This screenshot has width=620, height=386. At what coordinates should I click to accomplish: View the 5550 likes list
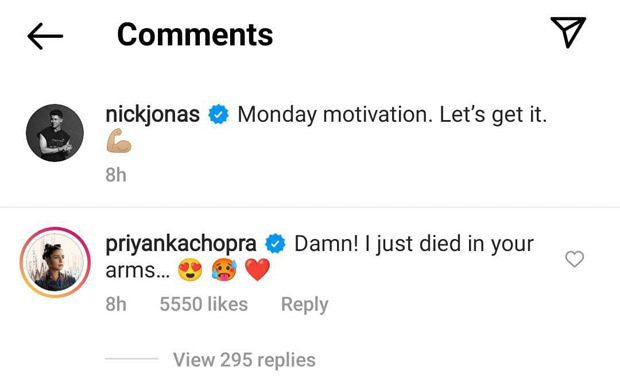pyautogui.click(x=204, y=304)
